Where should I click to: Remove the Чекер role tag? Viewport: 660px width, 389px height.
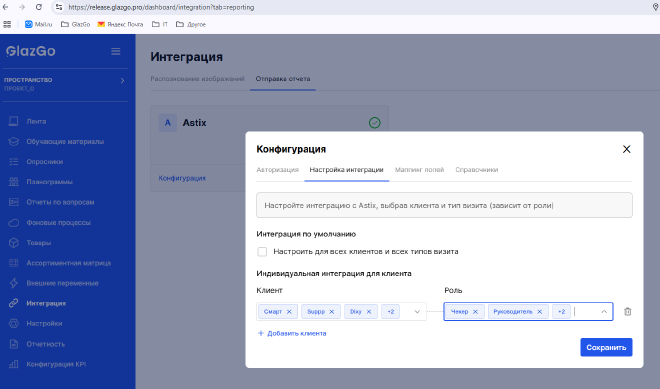475,312
